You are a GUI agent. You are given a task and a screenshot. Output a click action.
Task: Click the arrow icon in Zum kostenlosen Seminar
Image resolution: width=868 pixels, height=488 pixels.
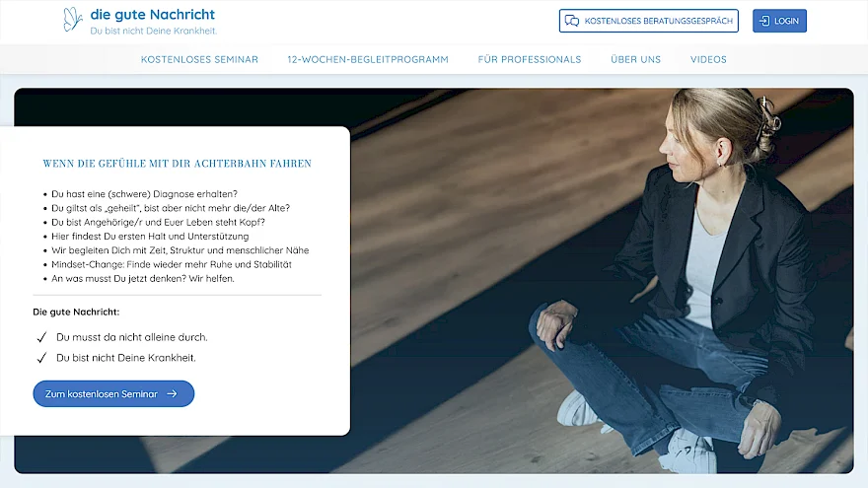173,394
